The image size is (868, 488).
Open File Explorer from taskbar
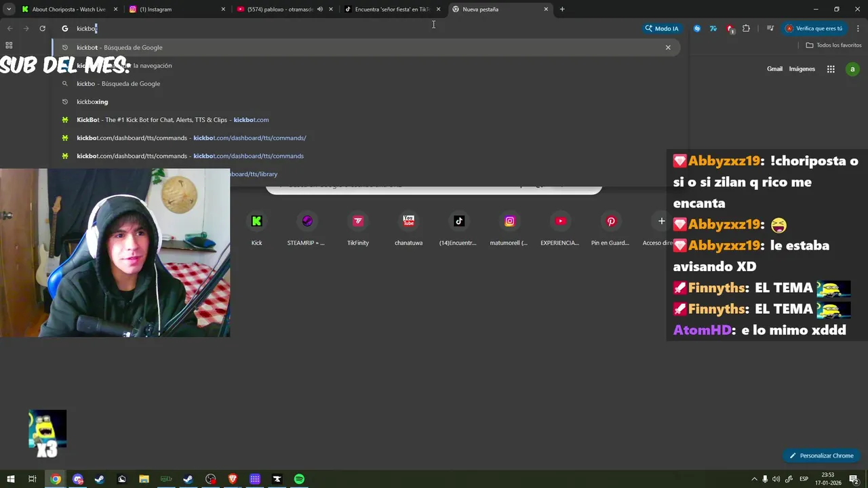(x=144, y=479)
